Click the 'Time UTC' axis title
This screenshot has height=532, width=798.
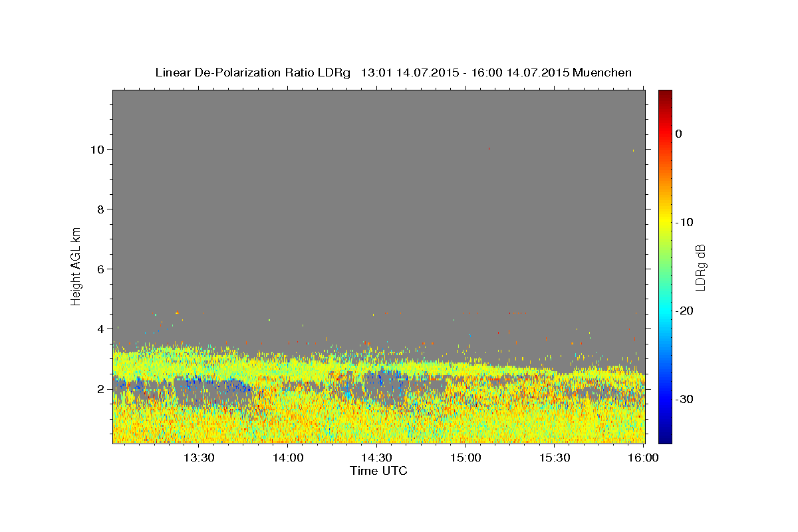pyautogui.click(x=378, y=471)
